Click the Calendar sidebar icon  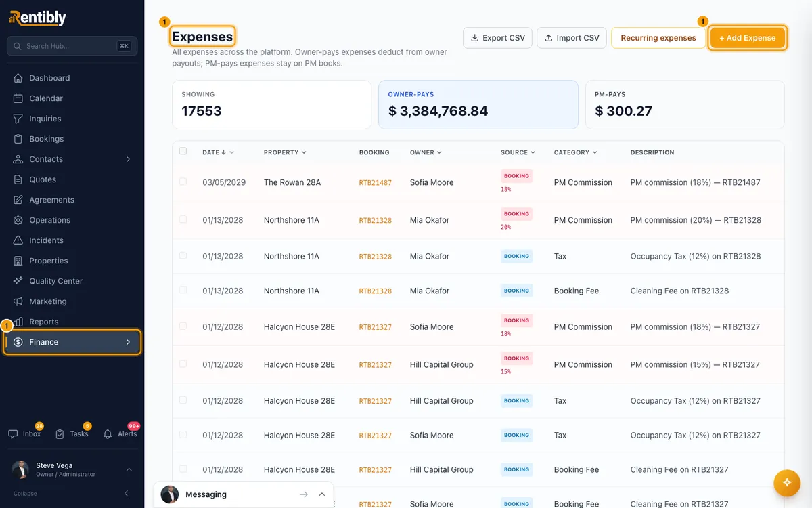coord(18,98)
